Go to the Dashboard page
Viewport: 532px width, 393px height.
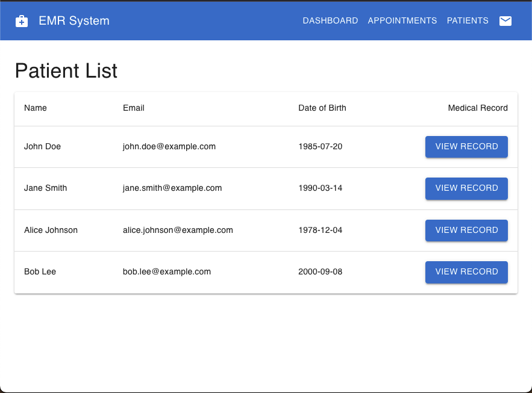click(x=330, y=21)
